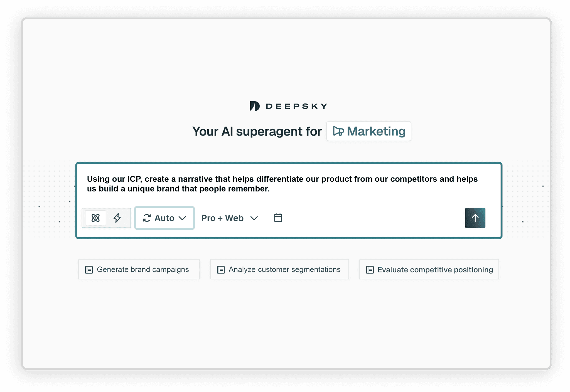Click the DEEPSKY wordmark text
The width and height of the screenshot is (570, 392).
tap(296, 106)
